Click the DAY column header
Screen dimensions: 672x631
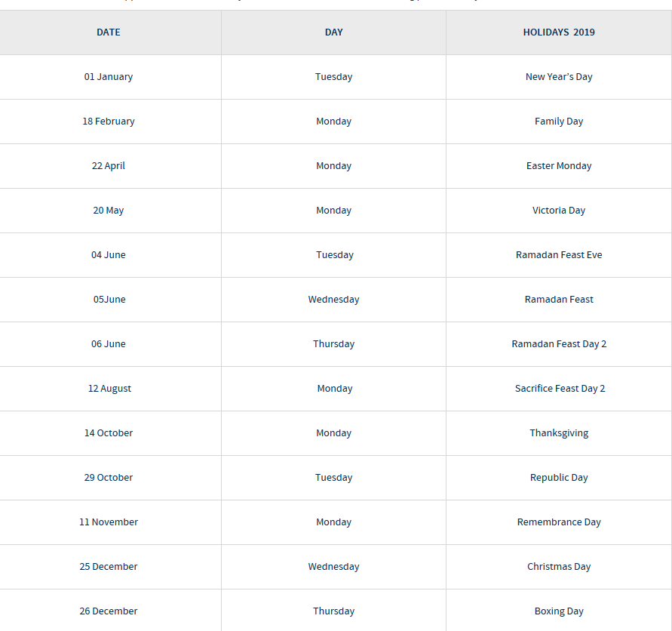pyautogui.click(x=334, y=32)
